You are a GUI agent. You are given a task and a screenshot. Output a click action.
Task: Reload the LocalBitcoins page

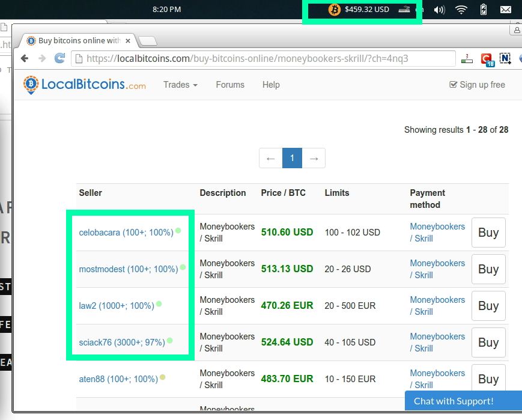pos(59,59)
